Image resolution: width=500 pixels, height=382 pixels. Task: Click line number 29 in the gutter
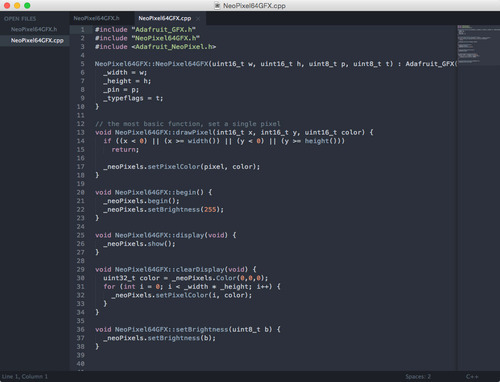[81, 269]
